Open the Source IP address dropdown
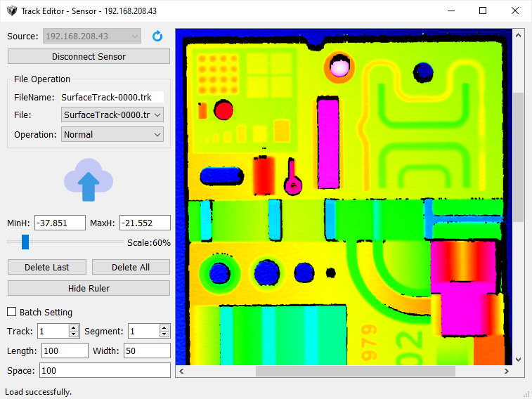This screenshot has height=399, width=532. pos(92,36)
